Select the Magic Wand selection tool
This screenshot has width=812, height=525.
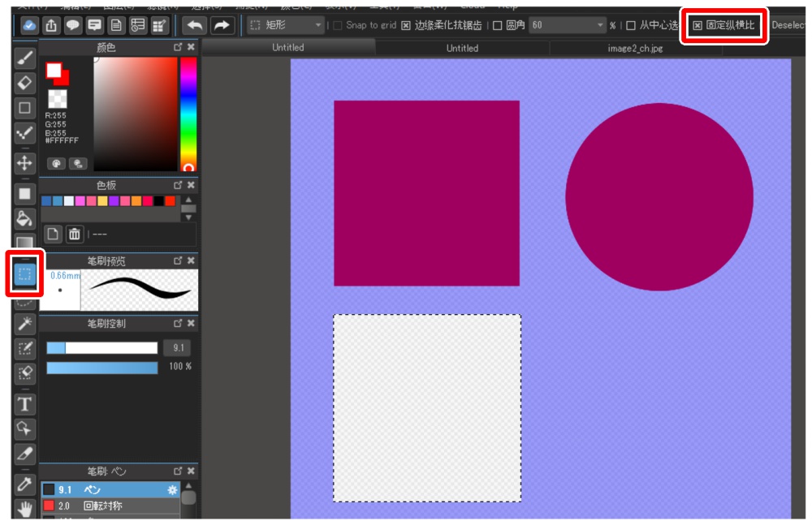coord(25,326)
